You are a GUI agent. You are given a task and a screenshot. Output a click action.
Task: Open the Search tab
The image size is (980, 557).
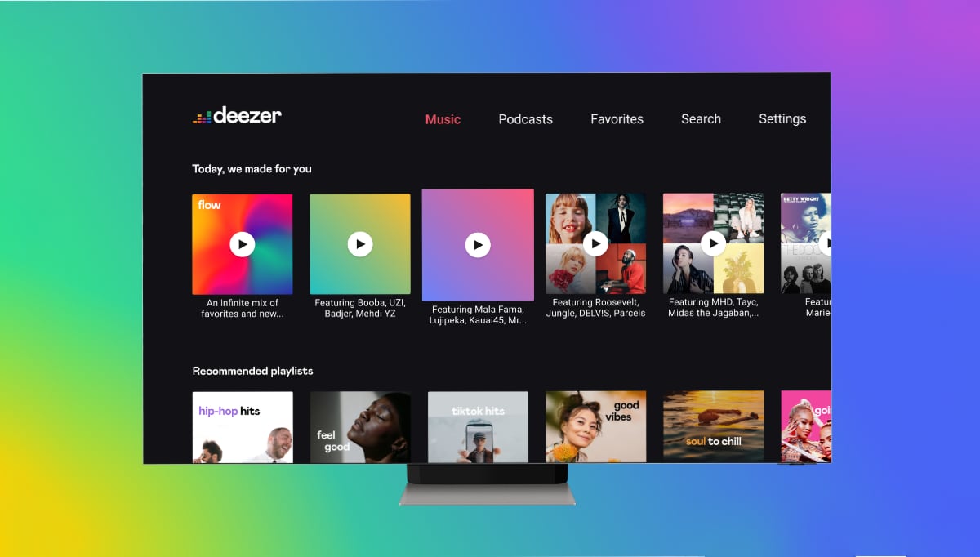(701, 119)
